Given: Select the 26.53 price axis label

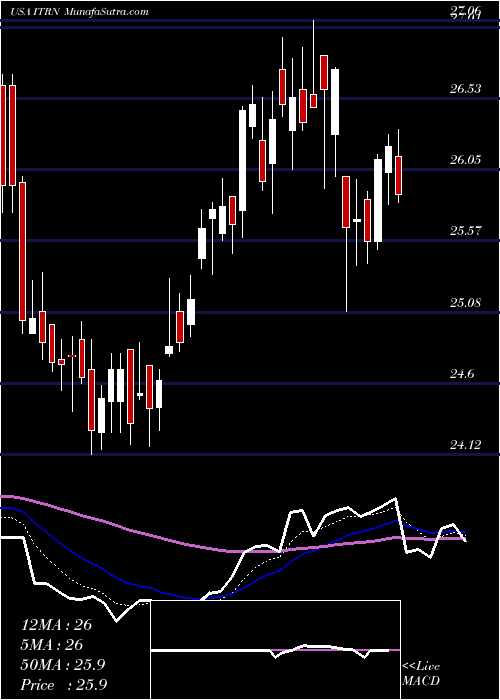Looking at the screenshot, I should pos(465,88).
